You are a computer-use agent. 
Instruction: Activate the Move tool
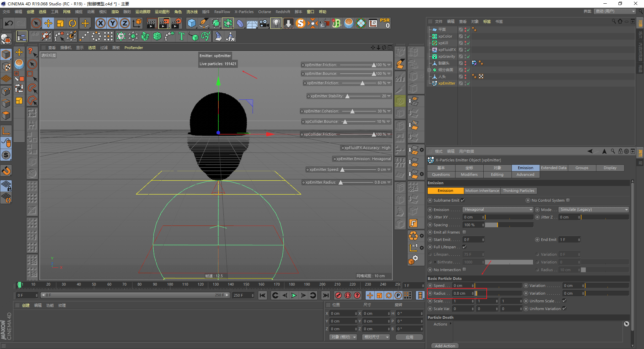(48, 23)
